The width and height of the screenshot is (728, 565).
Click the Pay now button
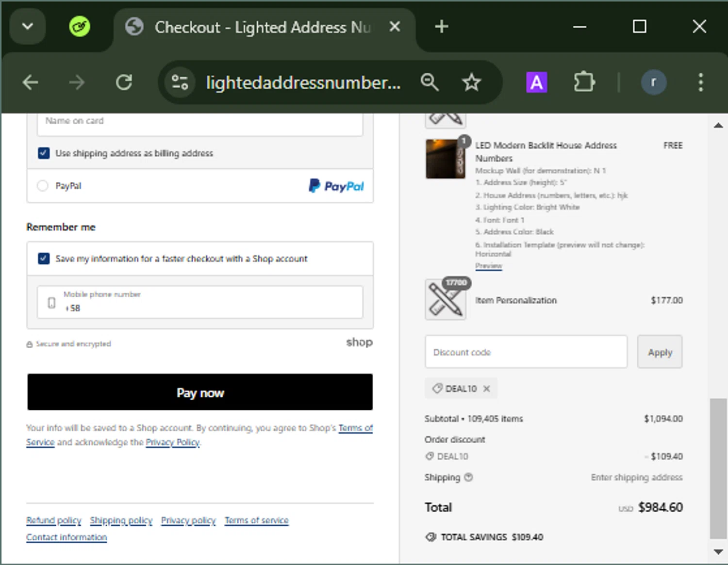(200, 392)
